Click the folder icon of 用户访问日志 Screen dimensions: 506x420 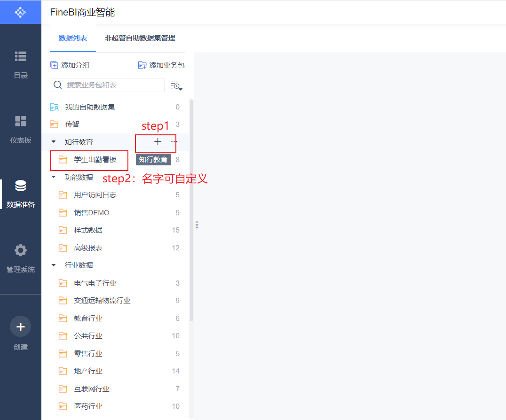click(x=63, y=195)
